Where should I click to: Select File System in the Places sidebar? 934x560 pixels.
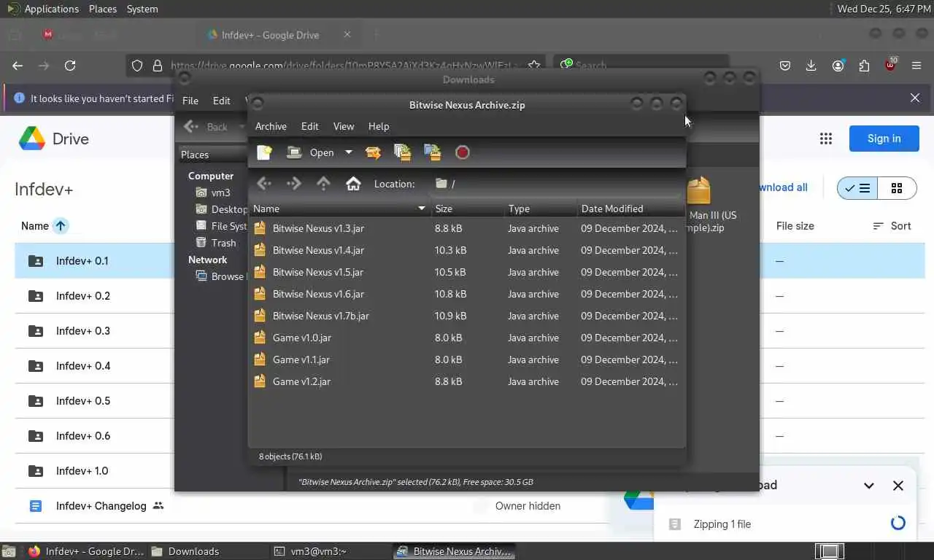coord(221,226)
